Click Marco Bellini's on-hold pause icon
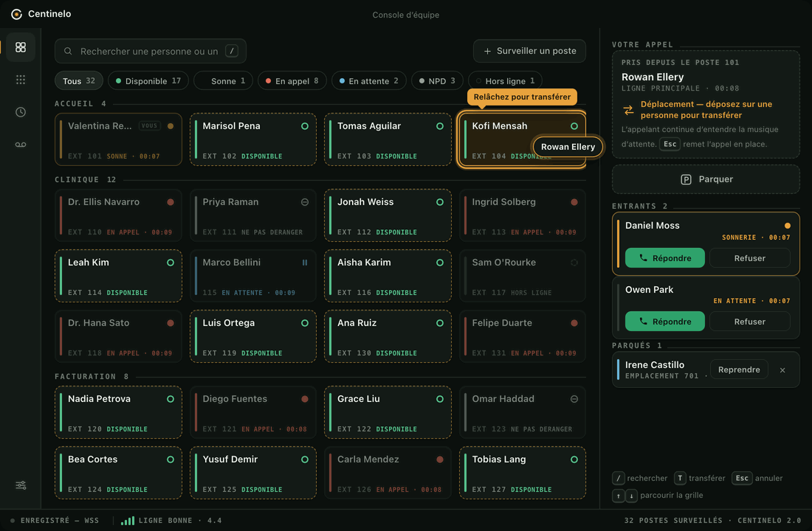This screenshot has width=812, height=531. [x=305, y=263]
